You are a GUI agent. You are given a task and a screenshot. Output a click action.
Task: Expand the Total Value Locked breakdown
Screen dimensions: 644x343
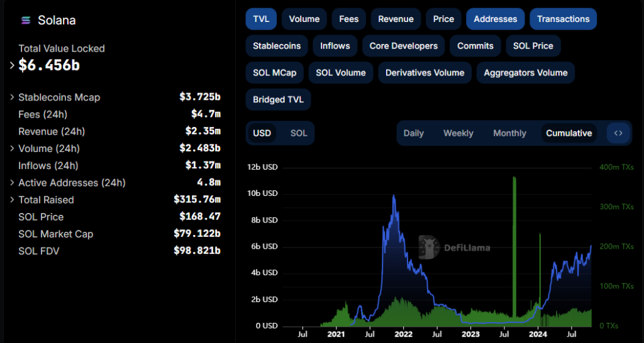click(x=12, y=65)
